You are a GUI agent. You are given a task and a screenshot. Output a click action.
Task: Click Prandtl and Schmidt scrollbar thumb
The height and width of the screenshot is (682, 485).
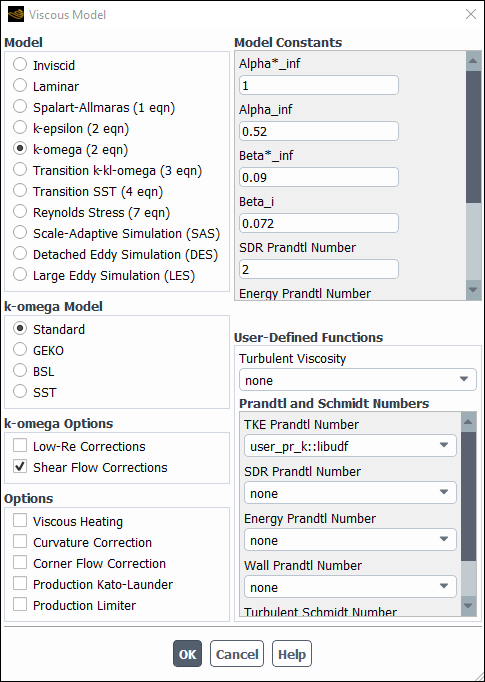(468, 496)
